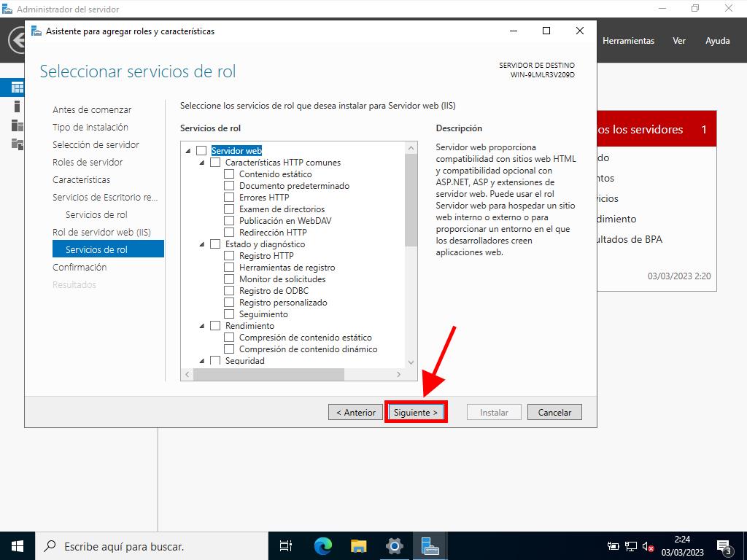
Task: Collapse the Rendimiento tree node
Action: pyautogui.click(x=203, y=326)
